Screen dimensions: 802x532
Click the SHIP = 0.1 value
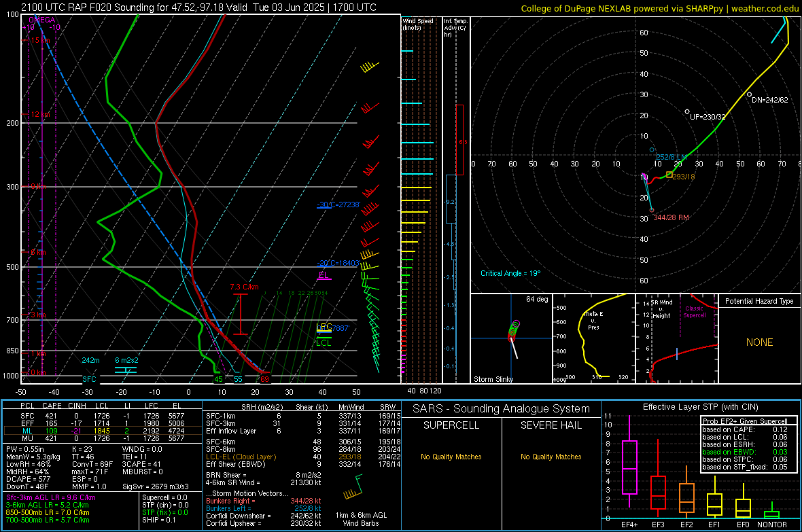158,520
